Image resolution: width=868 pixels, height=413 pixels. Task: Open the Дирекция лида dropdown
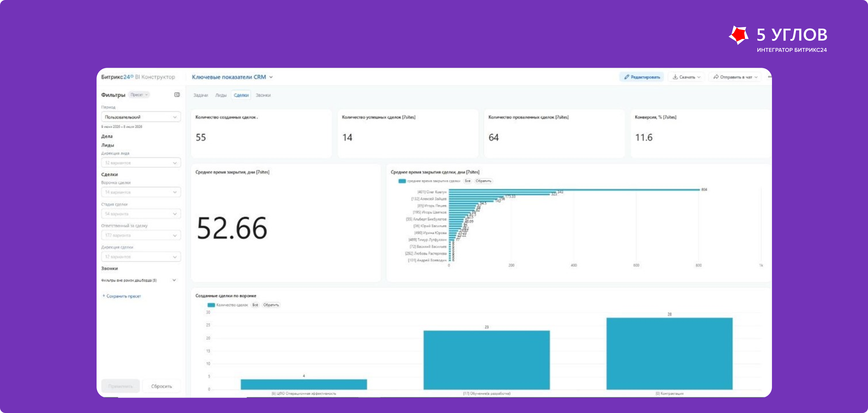point(141,163)
